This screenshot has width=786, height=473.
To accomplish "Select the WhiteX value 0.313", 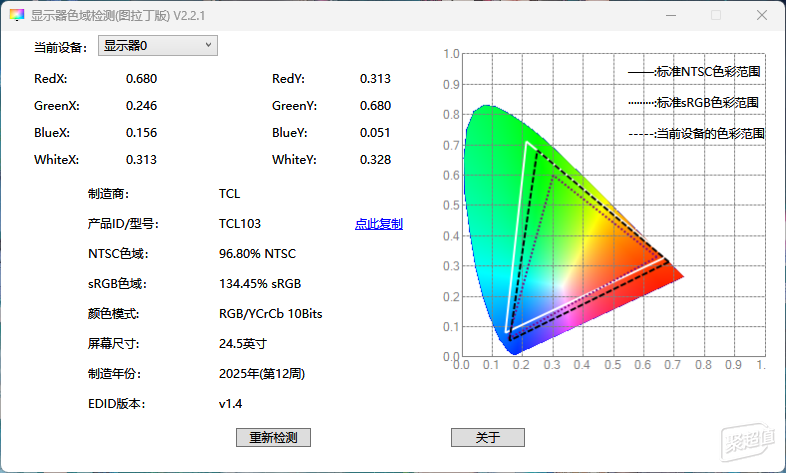I will point(141,160).
